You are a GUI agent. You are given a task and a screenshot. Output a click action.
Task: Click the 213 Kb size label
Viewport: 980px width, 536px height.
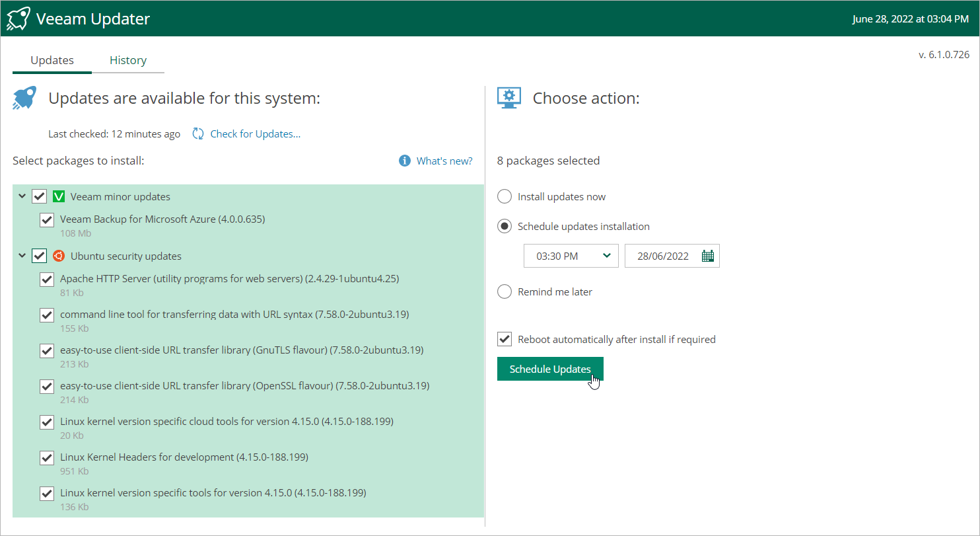pyautogui.click(x=75, y=364)
